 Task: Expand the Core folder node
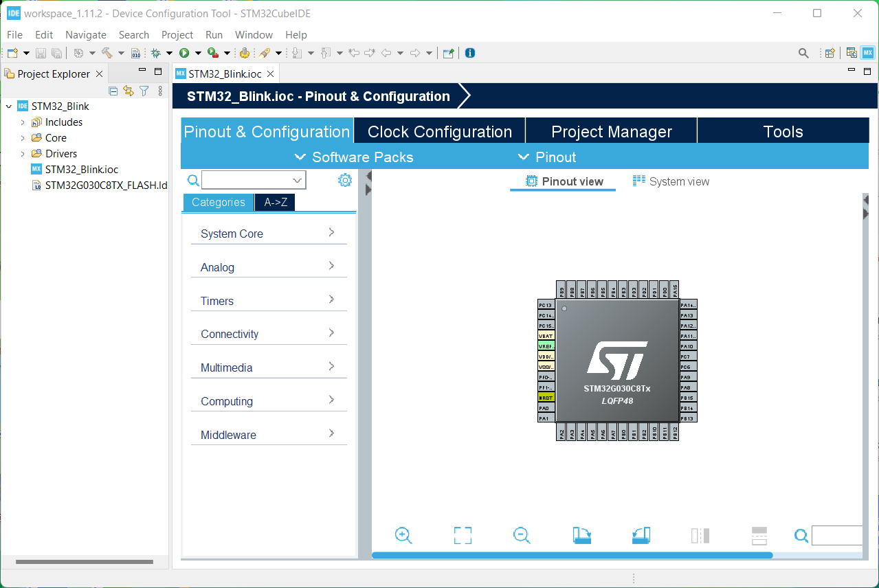(23, 138)
